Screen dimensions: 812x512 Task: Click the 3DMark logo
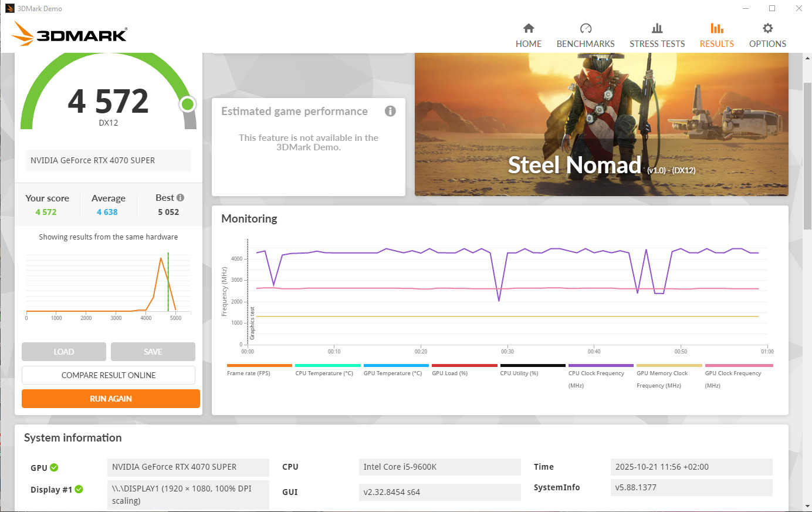tap(69, 34)
